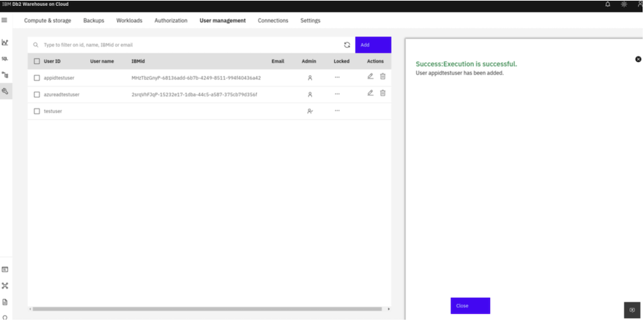
Task: Select all users with header checkbox
Action: coord(37,61)
